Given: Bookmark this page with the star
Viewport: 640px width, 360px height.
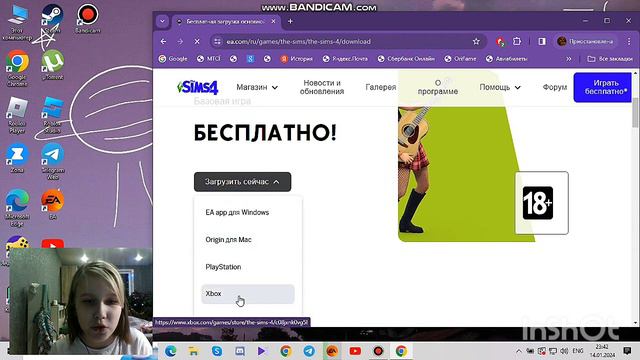Looking at the screenshot, I should pyautogui.click(x=476, y=42).
